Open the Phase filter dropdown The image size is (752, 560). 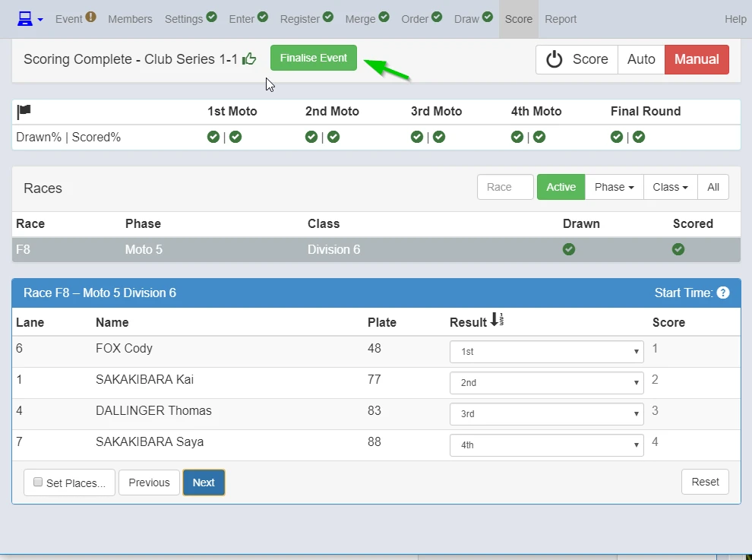615,187
